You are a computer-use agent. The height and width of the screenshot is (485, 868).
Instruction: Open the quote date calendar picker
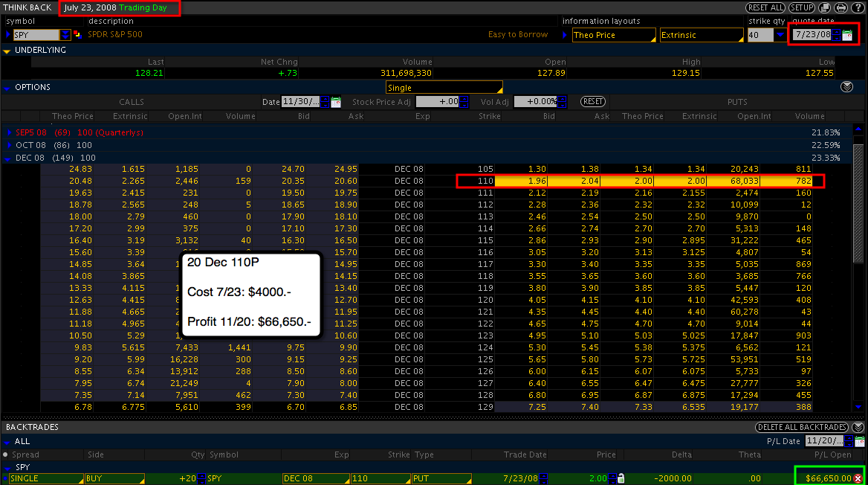point(847,35)
